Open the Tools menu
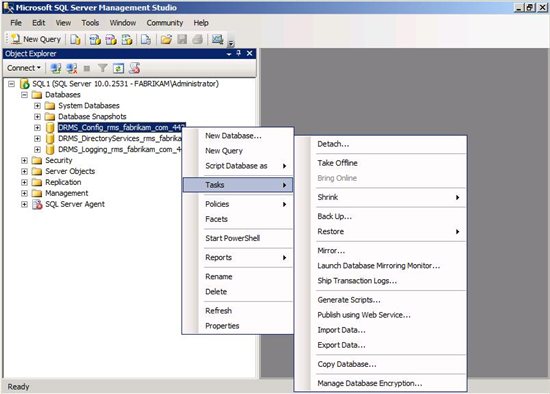This screenshot has height=394, width=550. click(90, 23)
